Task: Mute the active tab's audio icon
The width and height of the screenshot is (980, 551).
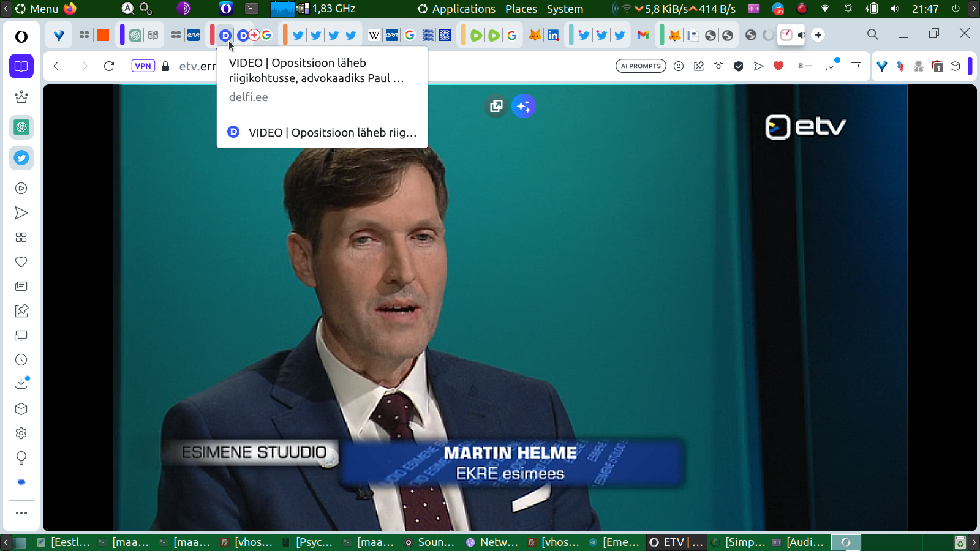Action: tap(801, 35)
